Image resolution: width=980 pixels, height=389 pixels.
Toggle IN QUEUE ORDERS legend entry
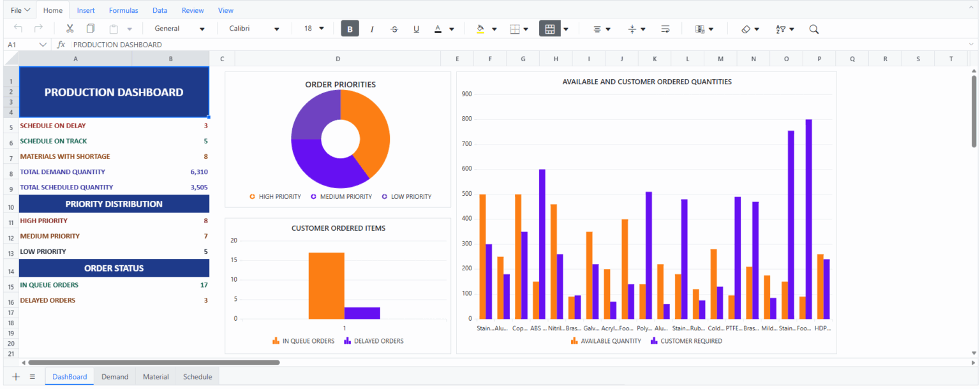pyautogui.click(x=303, y=341)
